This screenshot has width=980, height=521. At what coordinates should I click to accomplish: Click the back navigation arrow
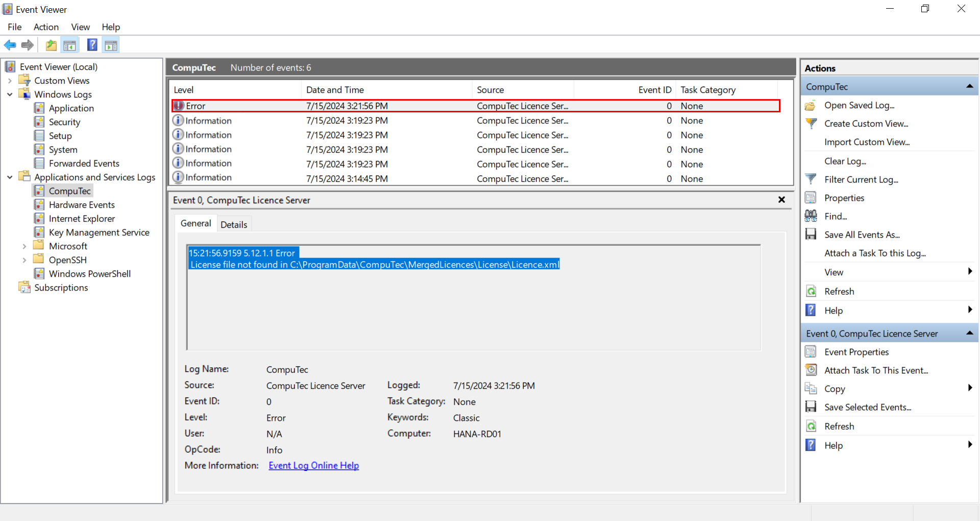click(x=10, y=45)
